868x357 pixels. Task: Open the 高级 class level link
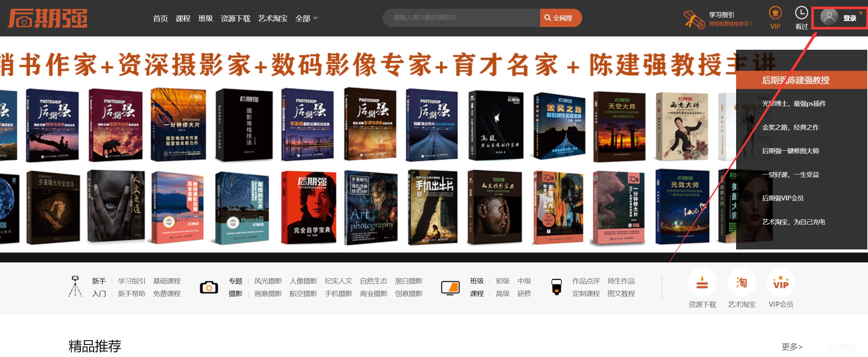(502, 294)
